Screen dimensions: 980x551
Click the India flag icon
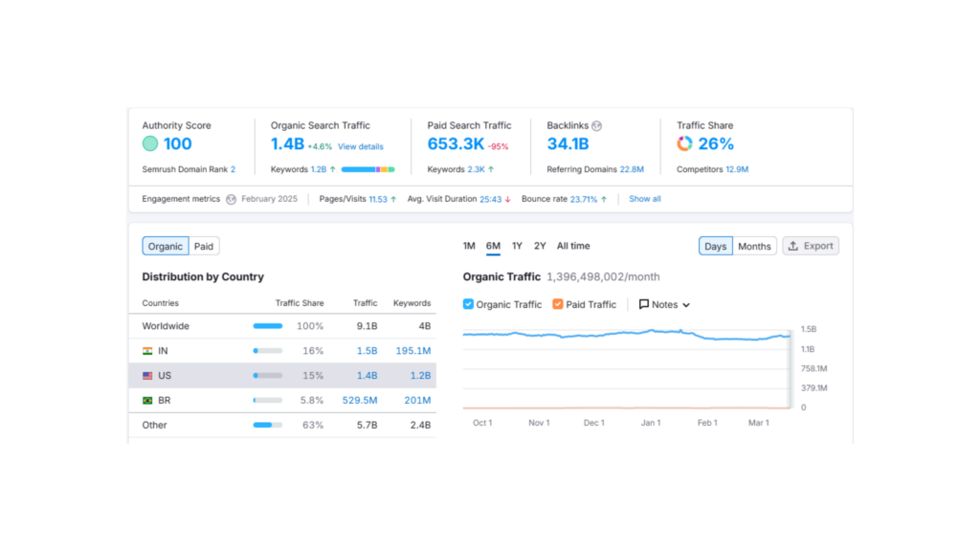(x=147, y=351)
